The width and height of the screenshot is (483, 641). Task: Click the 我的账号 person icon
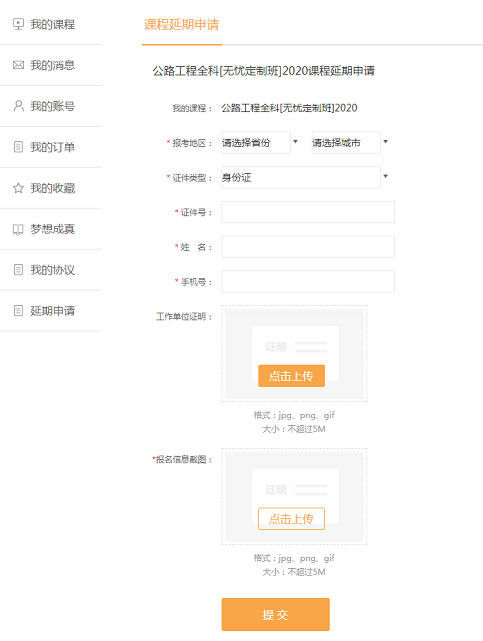(18, 106)
